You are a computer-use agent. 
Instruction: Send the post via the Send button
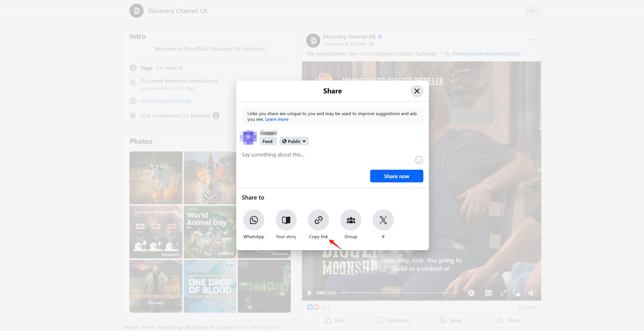pyautogui.click(x=450, y=320)
